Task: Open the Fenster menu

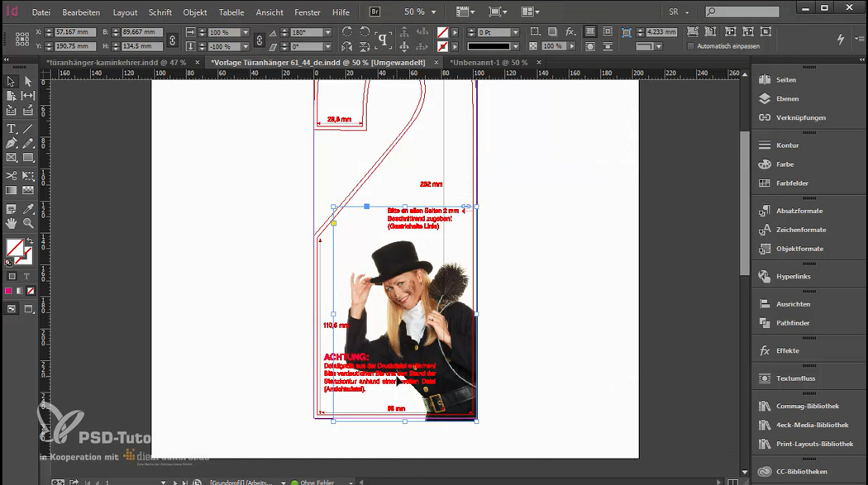Action: click(x=308, y=12)
